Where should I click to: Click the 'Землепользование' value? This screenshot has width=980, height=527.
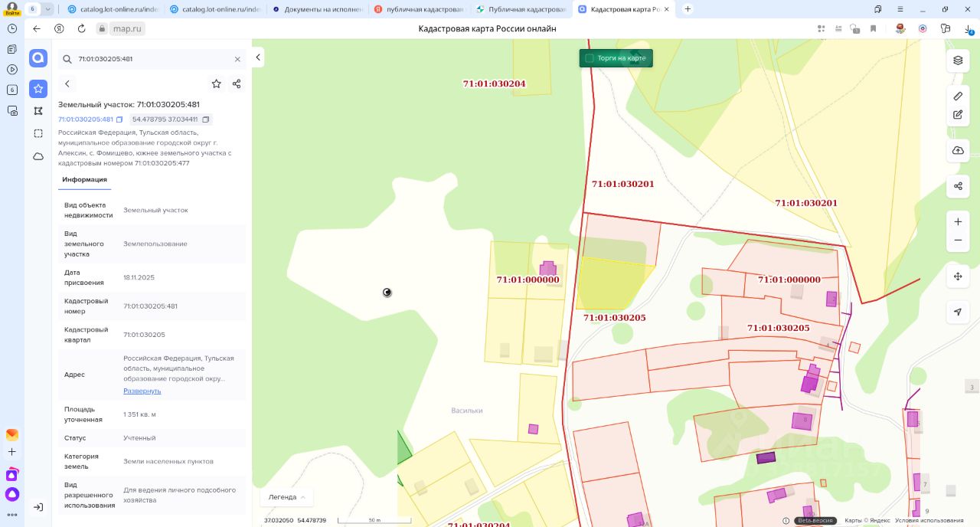(155, 244)
